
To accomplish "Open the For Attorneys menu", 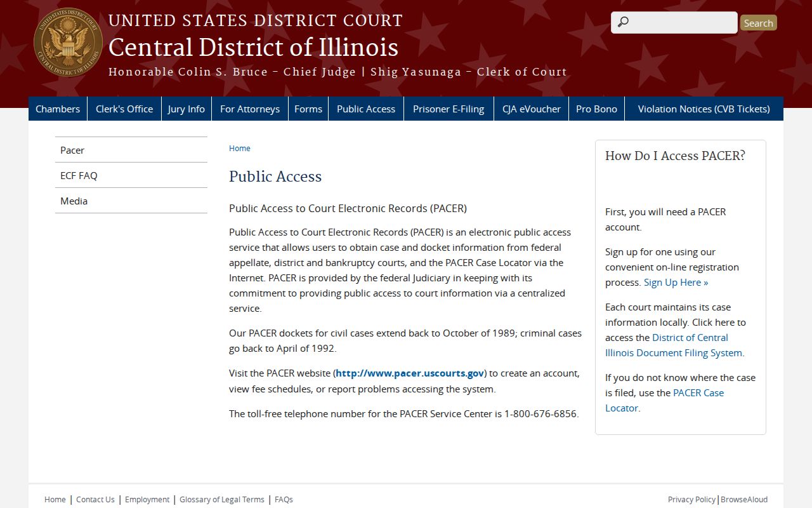I will tap(250, 109).
